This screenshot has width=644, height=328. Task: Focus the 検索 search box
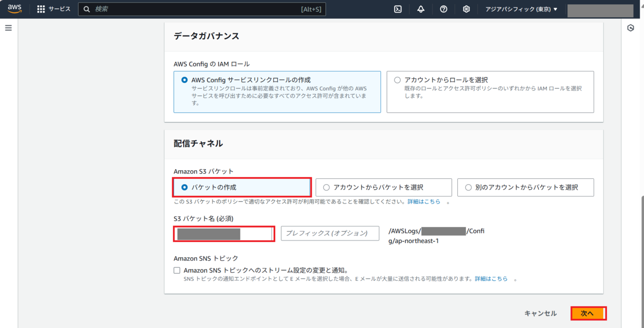pyautogui.click(x=202, y=9)
